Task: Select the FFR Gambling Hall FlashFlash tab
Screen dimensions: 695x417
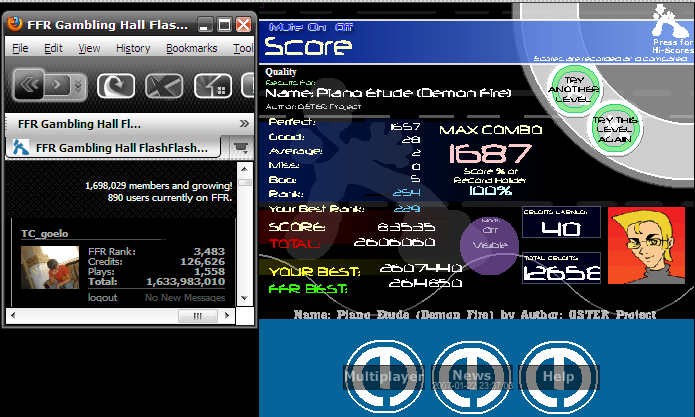Action: 113,148
